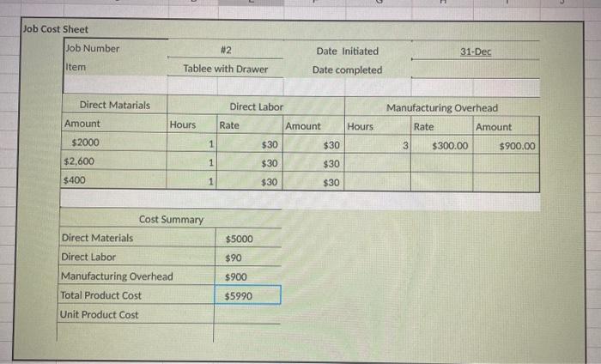Select the $400 materials amount cell
The height and width of the screenshot is (364, 601).
point(113,179)
